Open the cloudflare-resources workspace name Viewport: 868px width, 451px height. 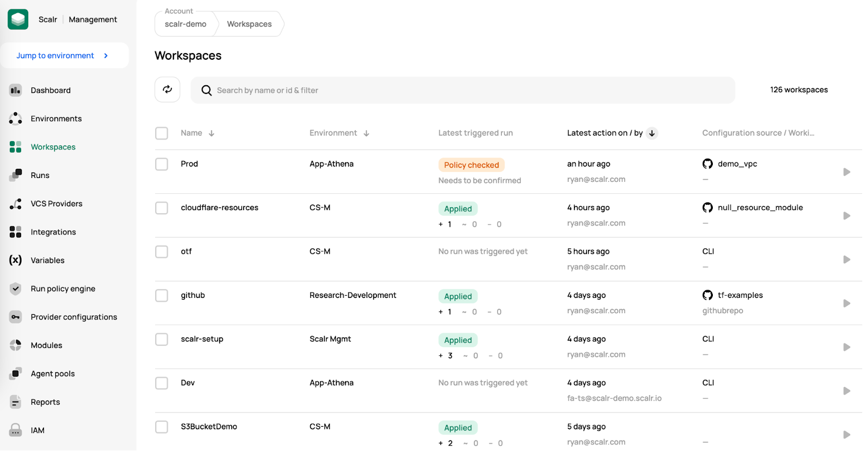220,207
